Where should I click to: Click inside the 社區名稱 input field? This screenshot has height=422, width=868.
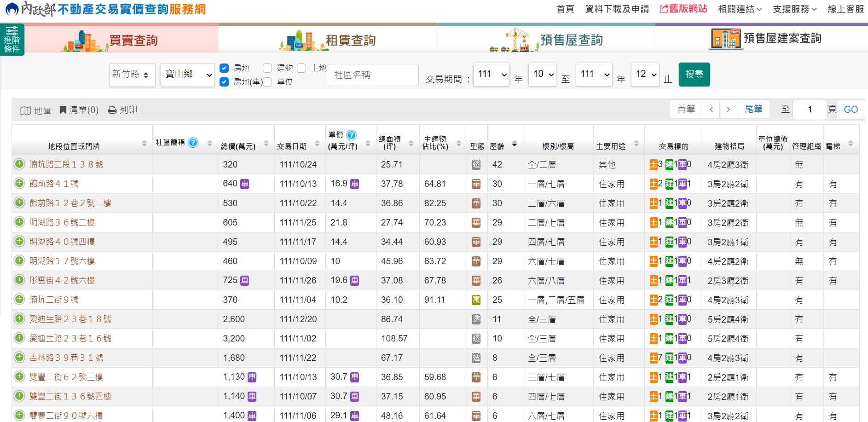(372, 75)
